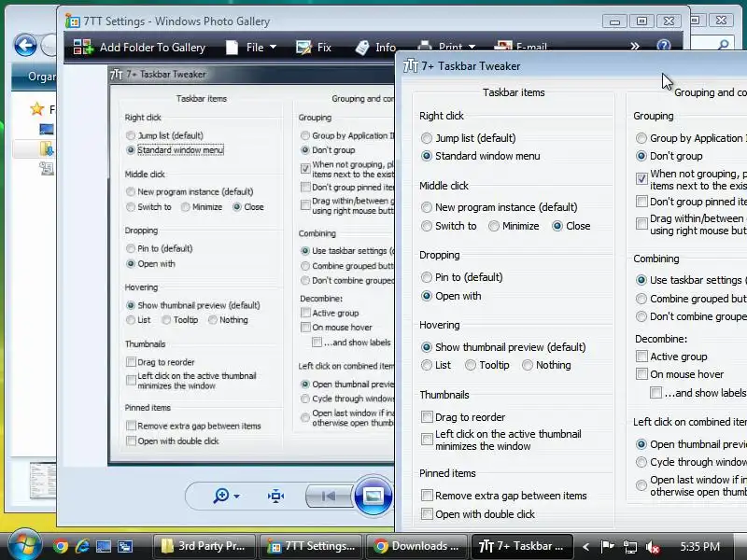Select Close middle-click radio in front window

click(557, 226)
